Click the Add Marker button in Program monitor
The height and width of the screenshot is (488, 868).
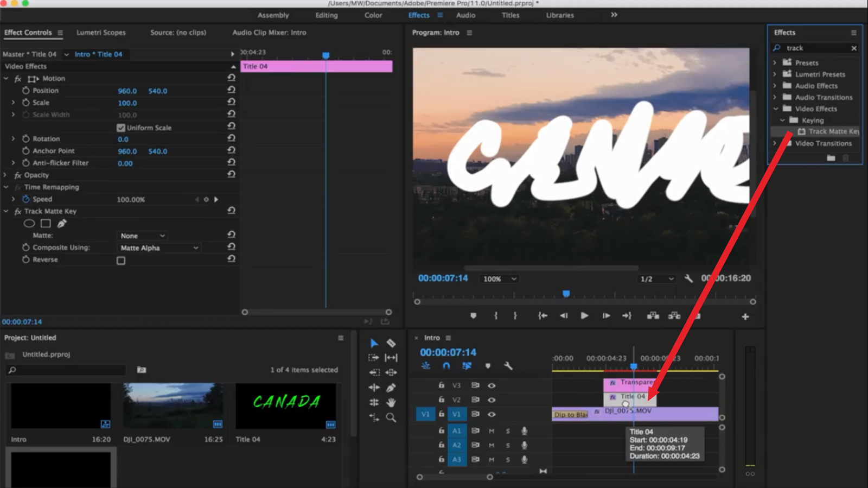point(473,316)
